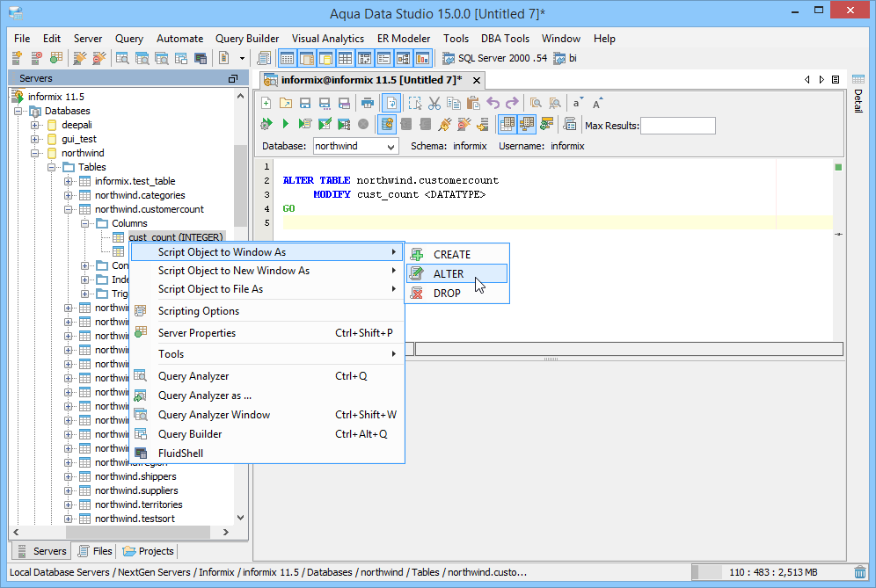Open Scripting Options from context menu
Image resolution: width=876 pixels, height=588 pixels.
[267, 311]
